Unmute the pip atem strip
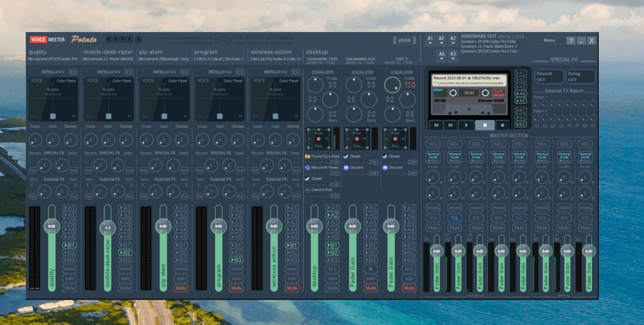This screenshot has width=644, height=325. 180,288
